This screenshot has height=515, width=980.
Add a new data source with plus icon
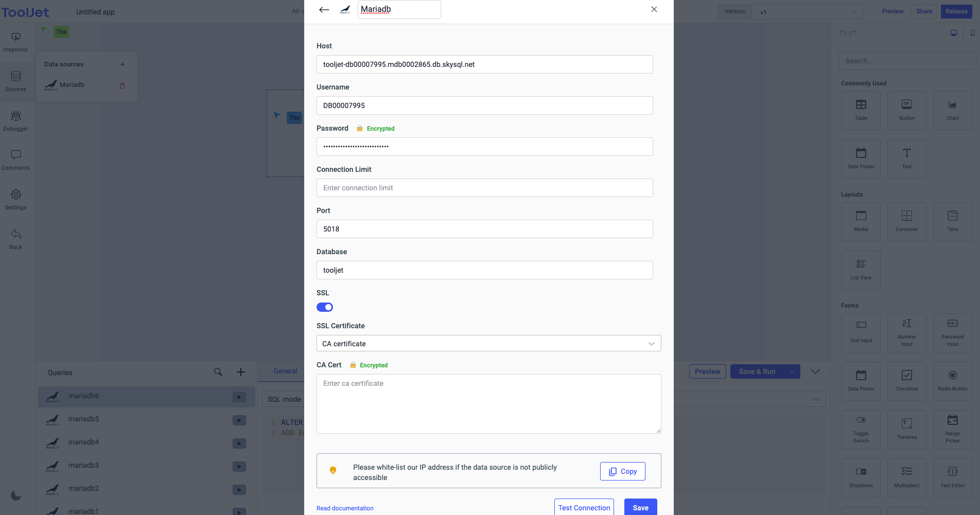[122, 64]
